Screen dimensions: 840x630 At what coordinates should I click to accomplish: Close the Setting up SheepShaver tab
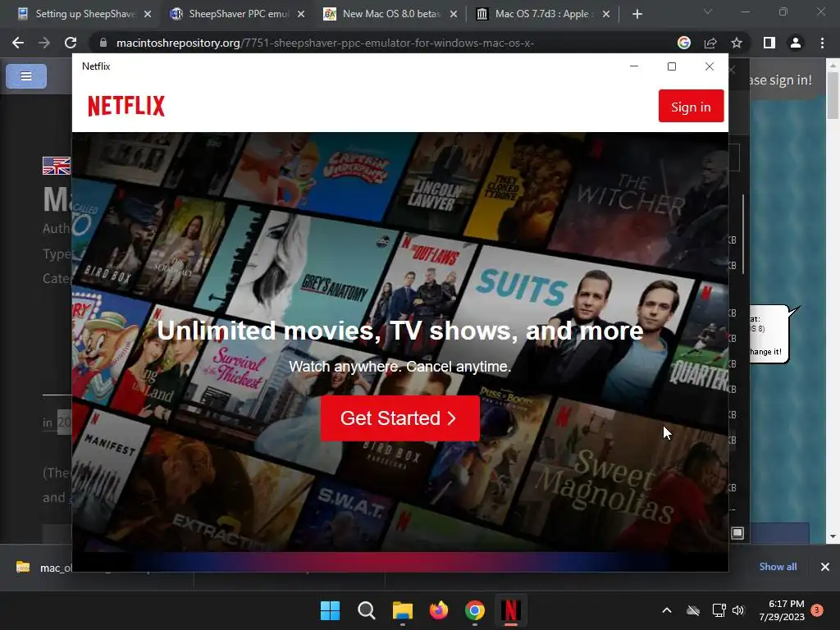click(x=148, y=14)
